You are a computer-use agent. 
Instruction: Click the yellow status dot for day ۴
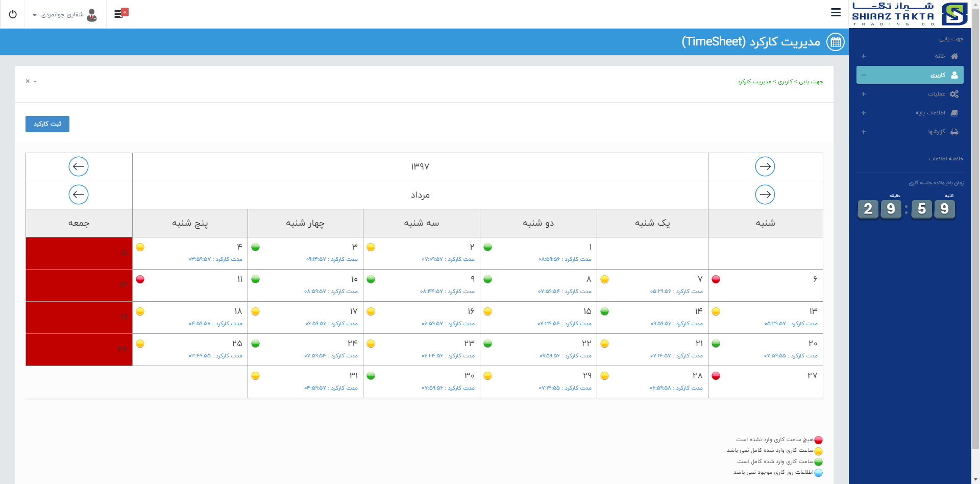pos(140,247)
